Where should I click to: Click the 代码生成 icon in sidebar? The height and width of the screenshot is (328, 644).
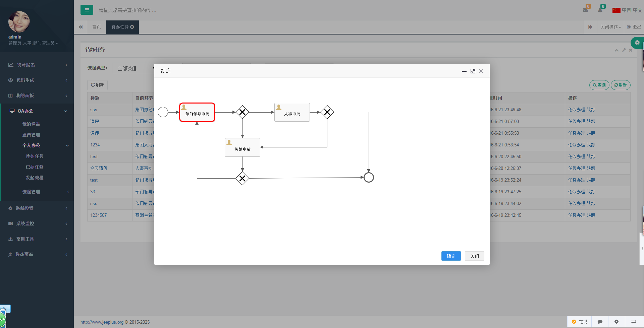pos(10,80)
